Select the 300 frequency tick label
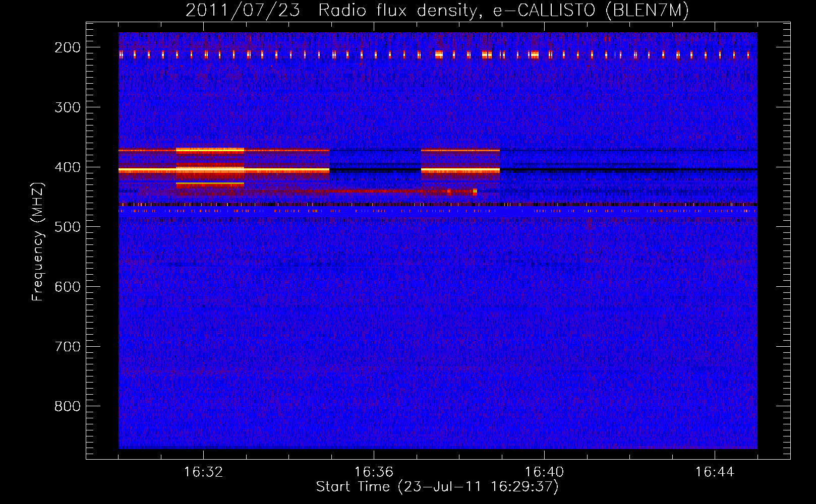This screenshot has width=816, height=504. 68,107
